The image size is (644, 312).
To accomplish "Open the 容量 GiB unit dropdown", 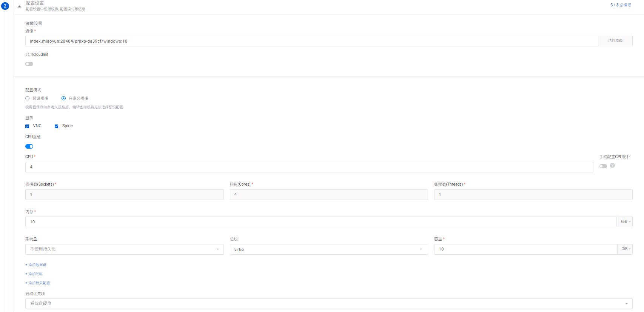I will (625, 249).
